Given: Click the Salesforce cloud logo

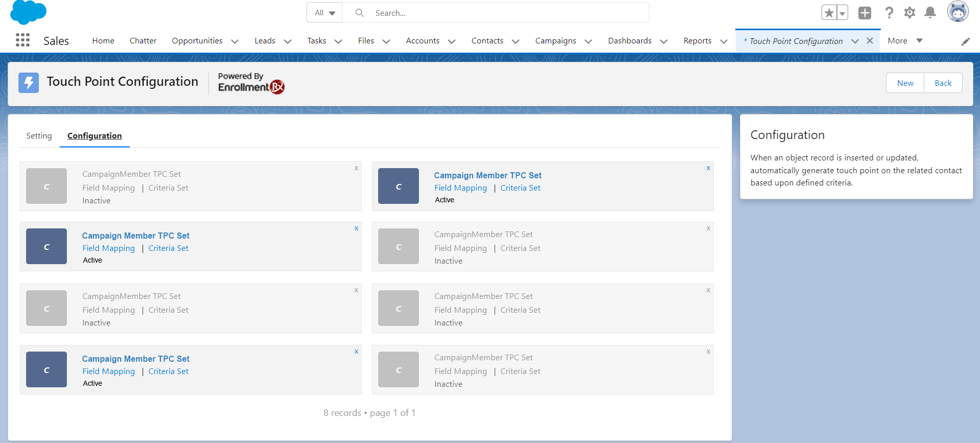Looking at the screenshot, I should tap(28, 12).
